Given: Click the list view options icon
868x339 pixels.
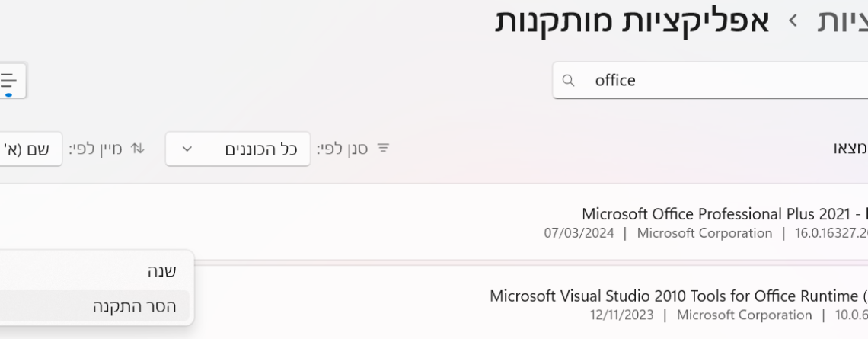Looking at the screenshot, I should point(10,80).
